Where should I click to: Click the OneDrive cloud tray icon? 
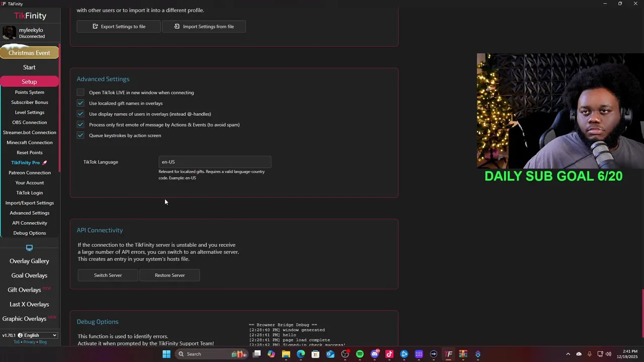579,354
